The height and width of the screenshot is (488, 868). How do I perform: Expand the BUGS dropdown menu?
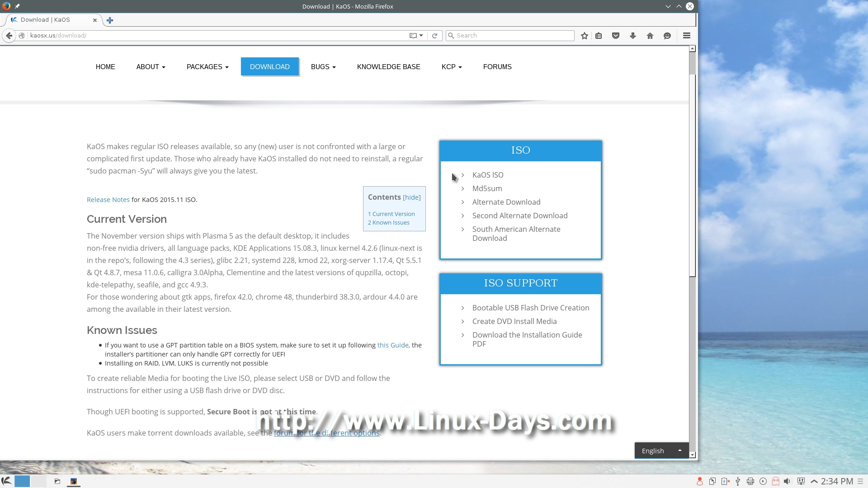click(x=323, y=67)
